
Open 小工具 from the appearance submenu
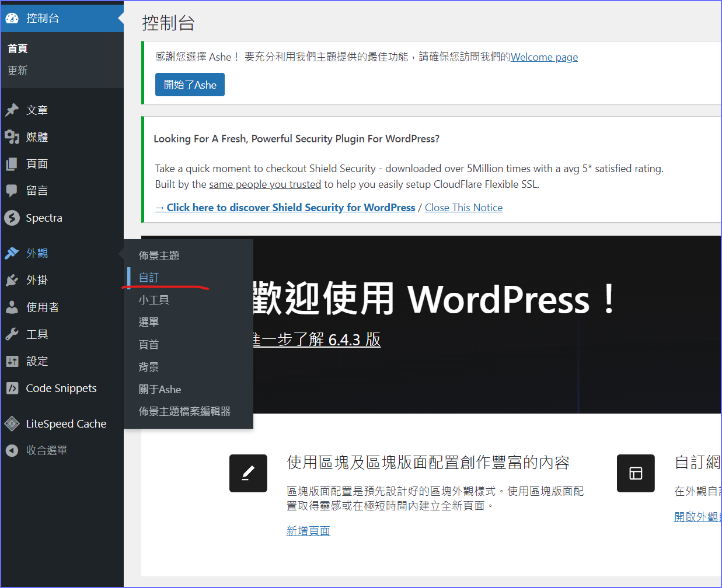pyautogui.click(x=154, y=300)
